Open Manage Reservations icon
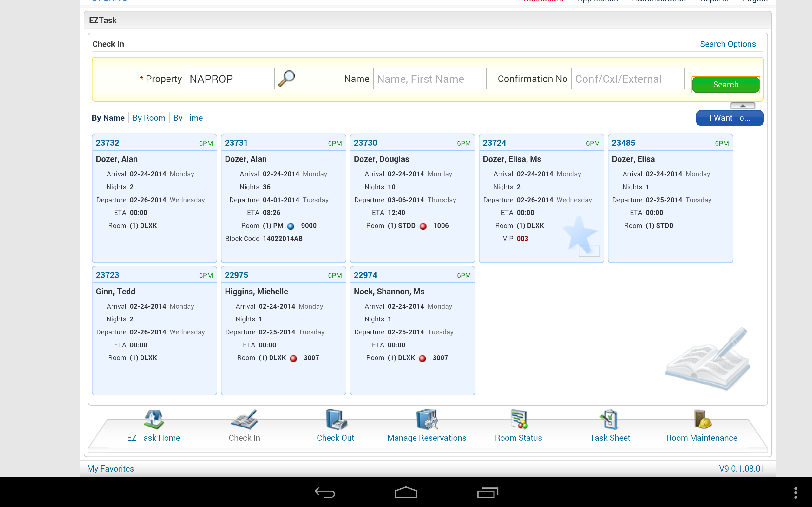 click(x=427, y=420)
